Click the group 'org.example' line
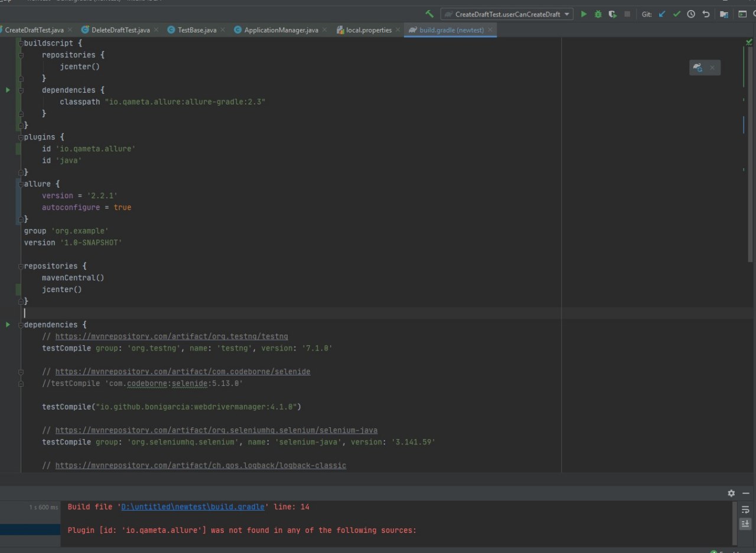 66,231
